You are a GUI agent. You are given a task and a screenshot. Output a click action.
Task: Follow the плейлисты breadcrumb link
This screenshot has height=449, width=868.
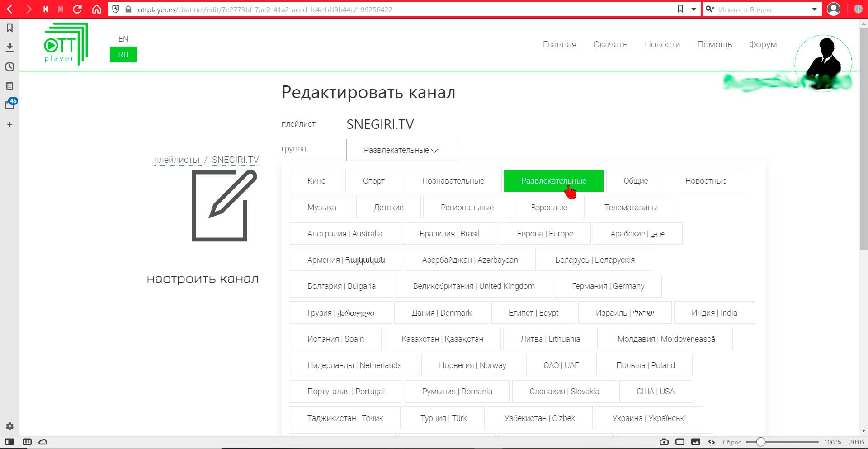[x=176, y=160]
